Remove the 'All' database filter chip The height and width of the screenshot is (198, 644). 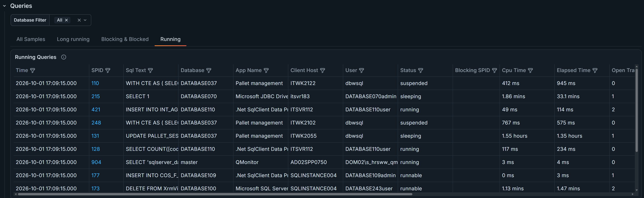(x=66, y=20)
